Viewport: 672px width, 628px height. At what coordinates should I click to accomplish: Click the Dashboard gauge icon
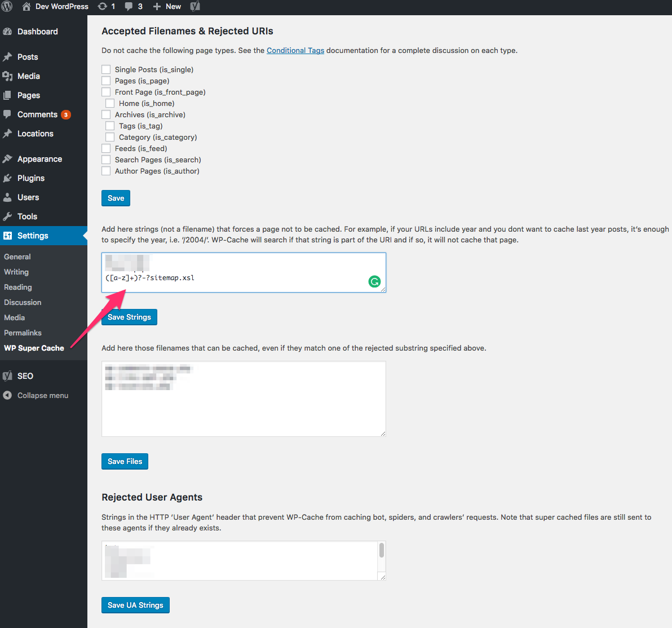point(7,32)
